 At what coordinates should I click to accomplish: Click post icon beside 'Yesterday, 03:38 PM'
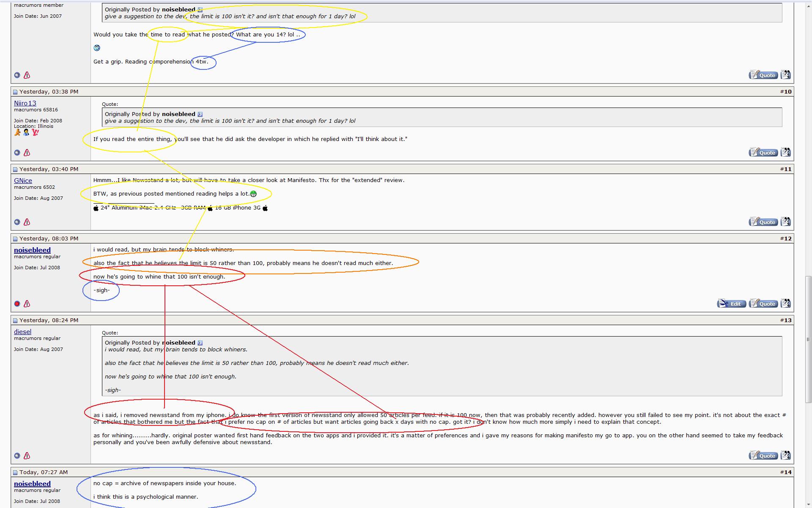click(15, 92)
